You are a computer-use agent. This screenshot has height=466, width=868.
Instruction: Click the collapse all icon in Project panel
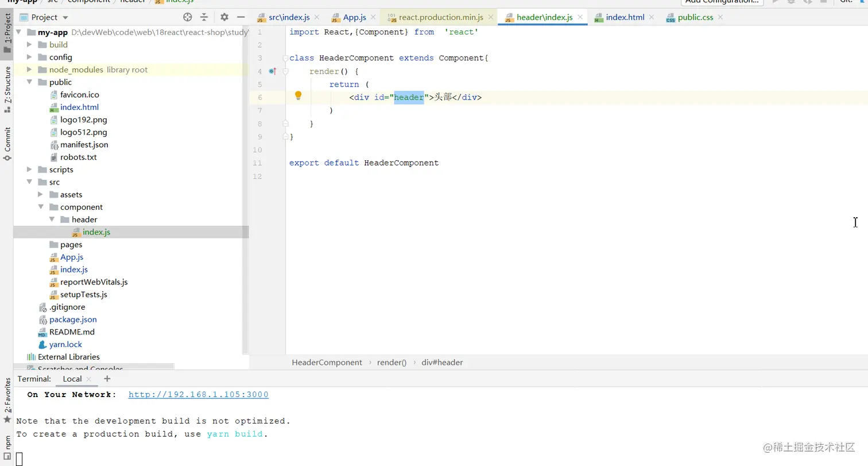pos(204,17)
